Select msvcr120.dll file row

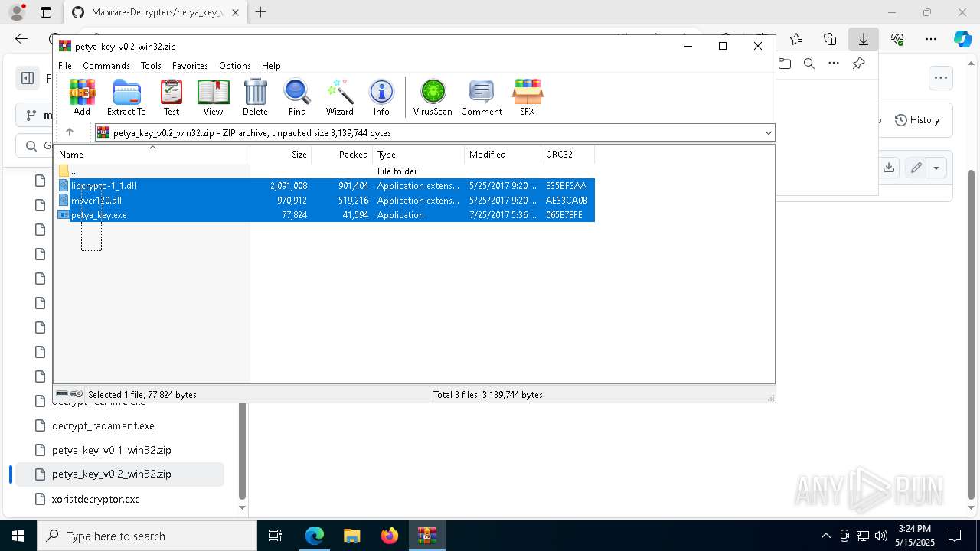tap(325, 201)
